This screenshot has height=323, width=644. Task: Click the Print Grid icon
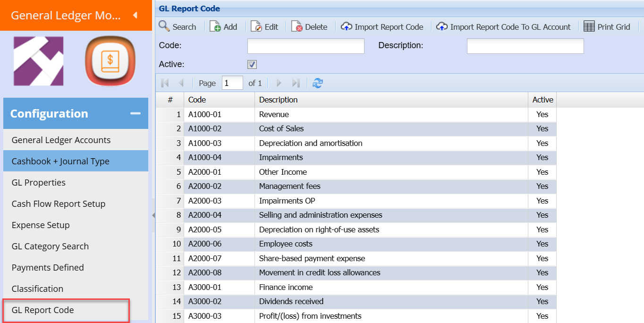click(x=589, y=27)
